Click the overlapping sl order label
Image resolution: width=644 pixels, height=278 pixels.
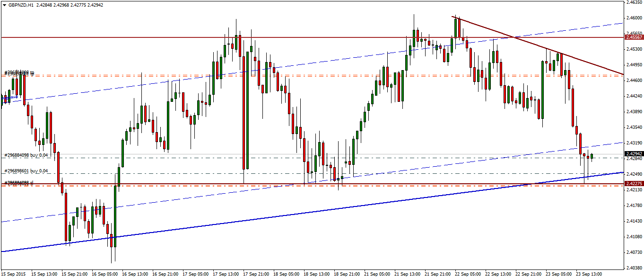click(x=19, y=183)
